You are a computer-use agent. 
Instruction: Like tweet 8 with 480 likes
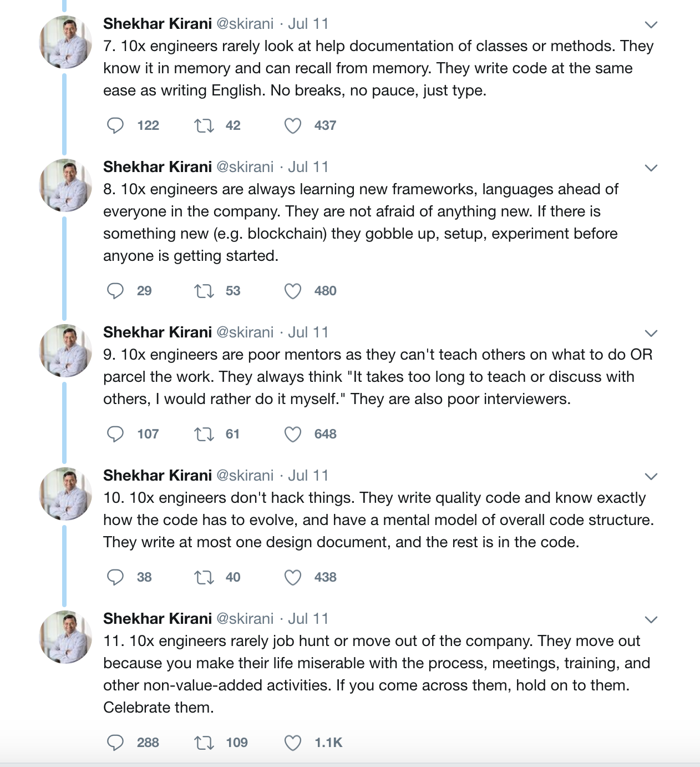(x=293, y=291)
